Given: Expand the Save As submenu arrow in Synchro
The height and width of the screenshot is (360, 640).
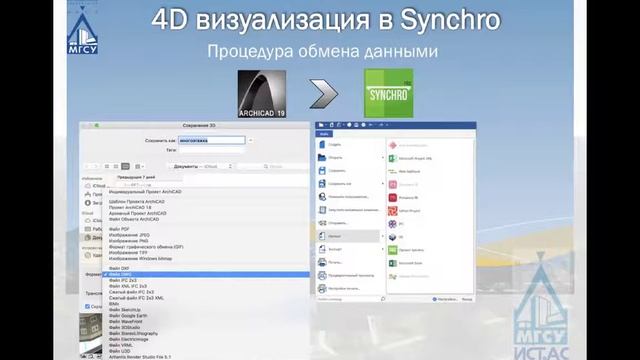Looking at the screenshot, I should pyautogui.click(x=383, y=184).
